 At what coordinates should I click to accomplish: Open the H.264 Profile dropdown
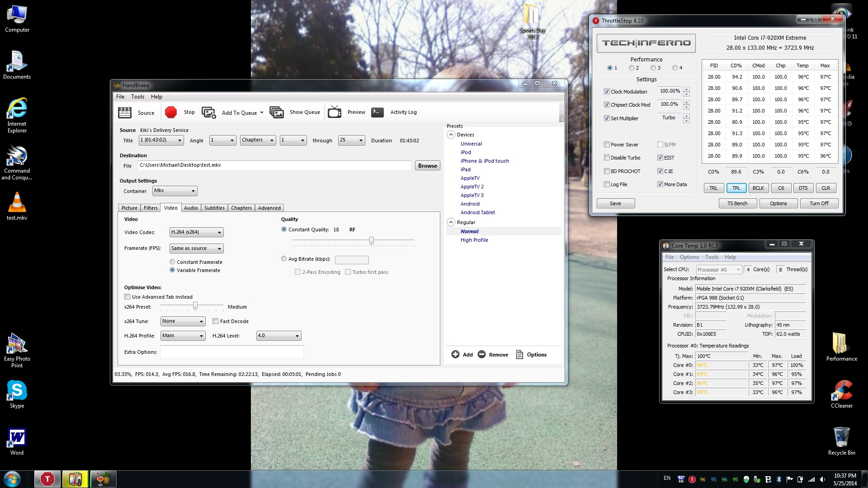click(183, 336)
